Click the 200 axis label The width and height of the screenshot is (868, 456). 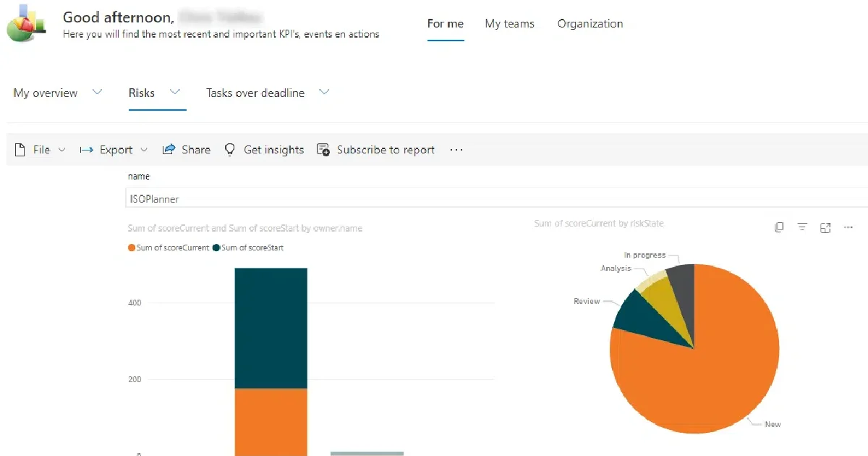(134, 379)
